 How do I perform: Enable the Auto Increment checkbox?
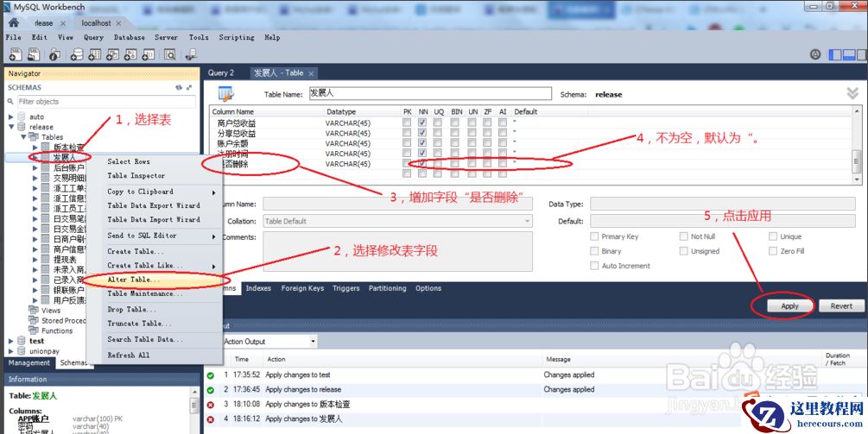[594, 266]
